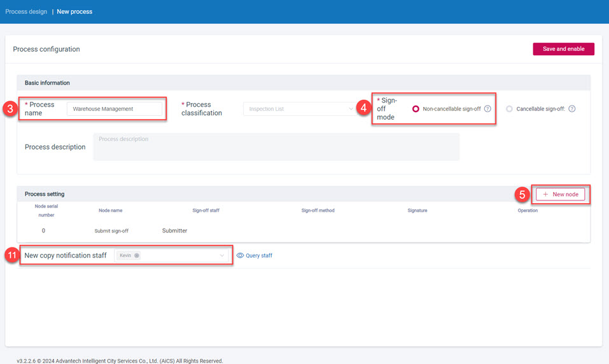The height and width of the screenshot is (364, 609).
Task: Click help icon beside Cancellable sign-off
Action: click(571, 109)
